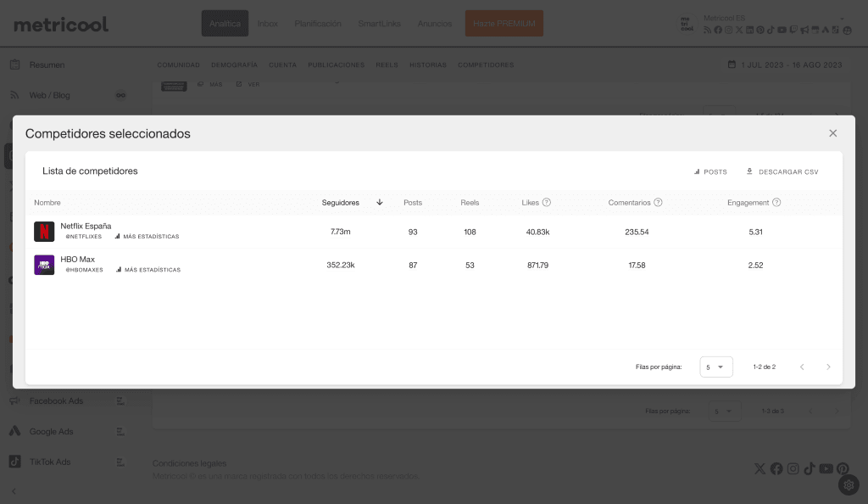Click the Likes help question icon
The height and width of the screenshot is (504, 868).
pyautogui.click(x=547, y=203)
